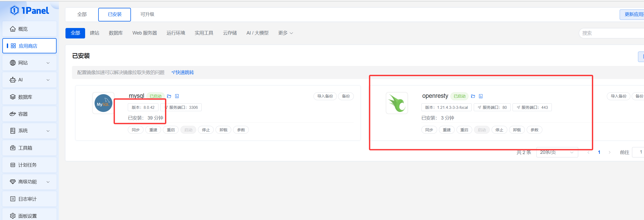Click the 更新应用 button
The image size is (644, 220).
(x=632, y=14)
